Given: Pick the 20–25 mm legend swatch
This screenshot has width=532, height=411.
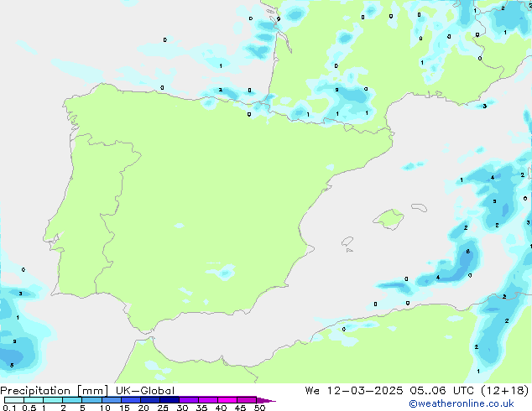Looking at the screenshot, I should pyautogui.click(x=149, y=400).
